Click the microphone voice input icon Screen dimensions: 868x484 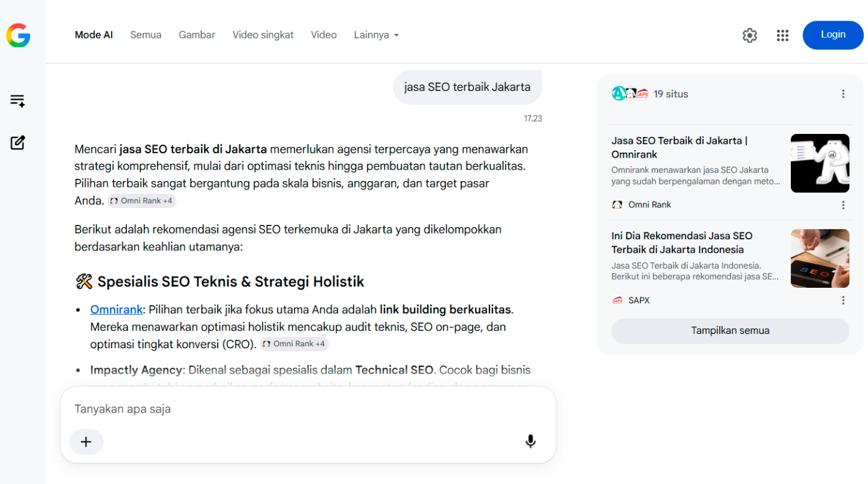pos(531,442)
